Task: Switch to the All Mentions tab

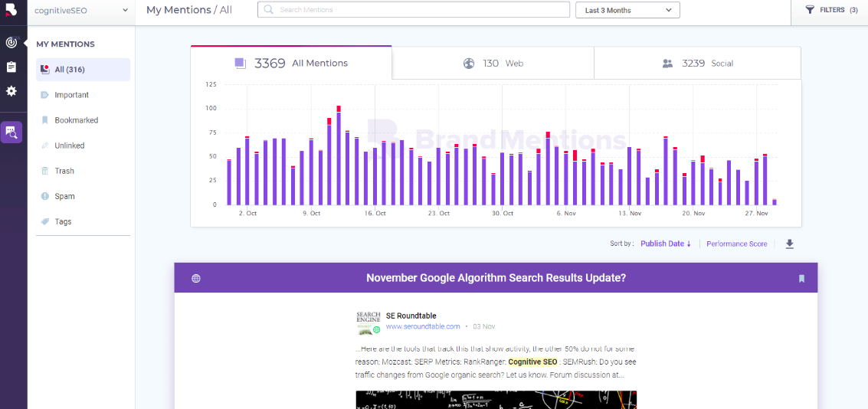Action: tap(291, 63)
